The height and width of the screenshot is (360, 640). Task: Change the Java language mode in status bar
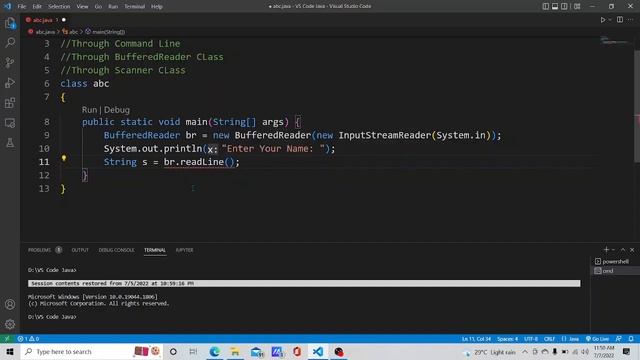click(x=574, y=339)
